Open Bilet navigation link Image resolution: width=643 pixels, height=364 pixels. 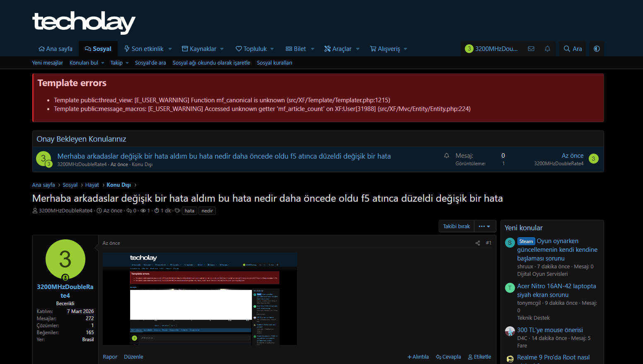pos(296,48)
